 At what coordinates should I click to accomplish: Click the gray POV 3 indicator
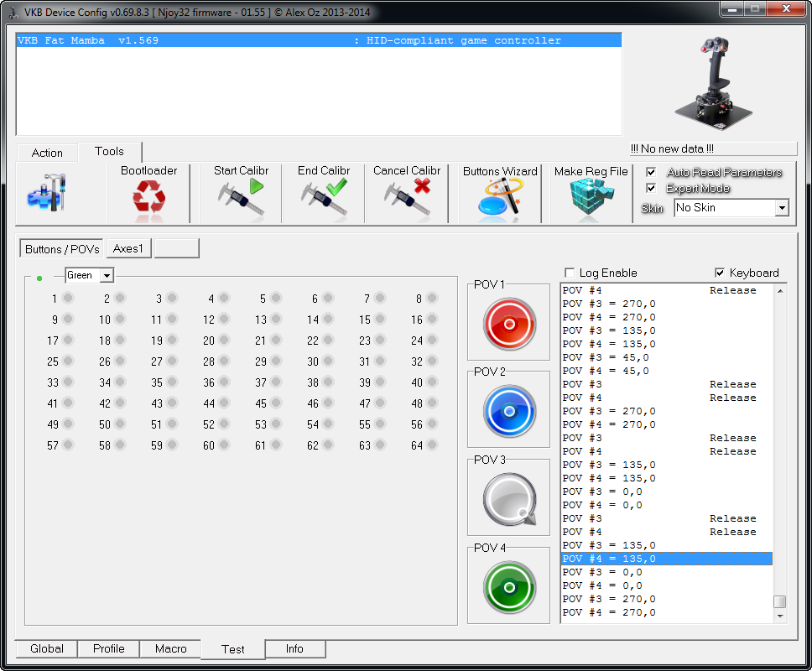click(509, 500)
